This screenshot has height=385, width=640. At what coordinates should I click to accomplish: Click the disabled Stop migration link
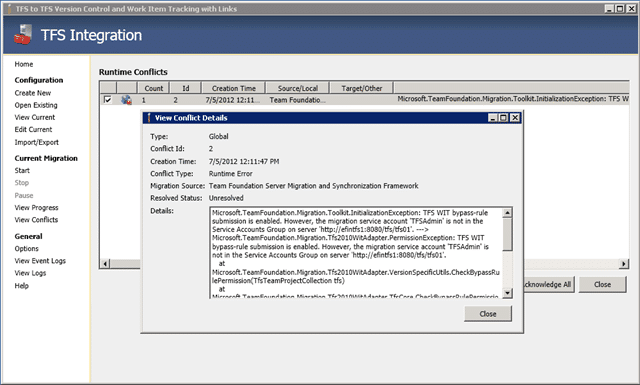pos(22,182)
